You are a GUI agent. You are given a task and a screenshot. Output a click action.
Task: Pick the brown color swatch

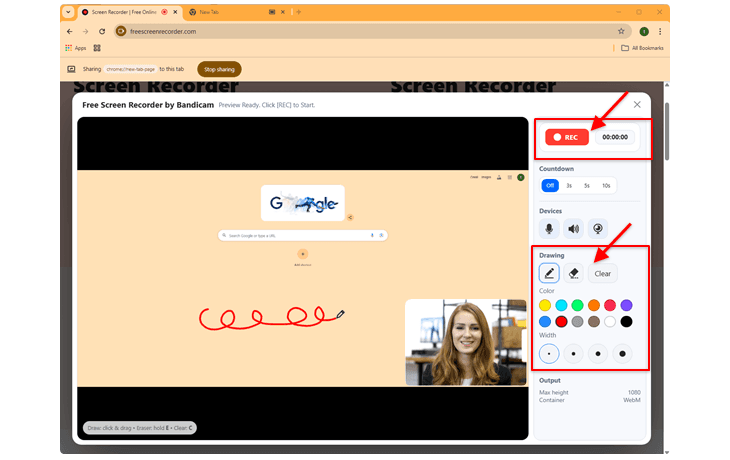point(594,322)
